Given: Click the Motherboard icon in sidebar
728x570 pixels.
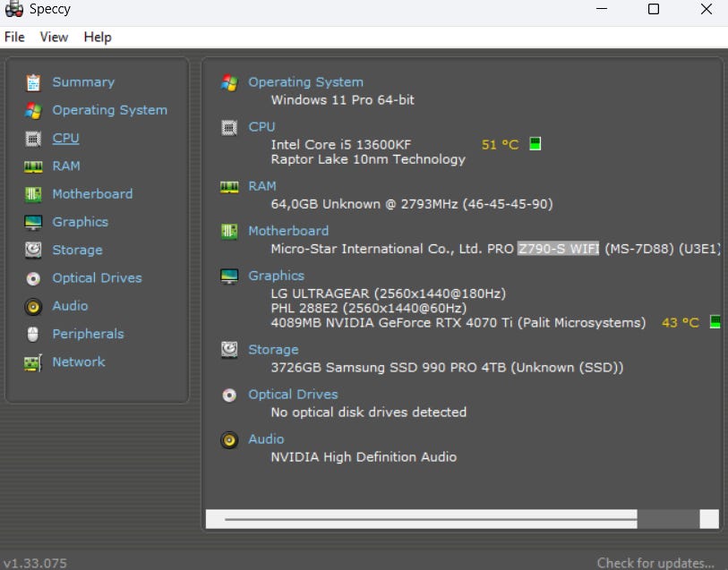Looking at the screenshot, I should [33, 194].
